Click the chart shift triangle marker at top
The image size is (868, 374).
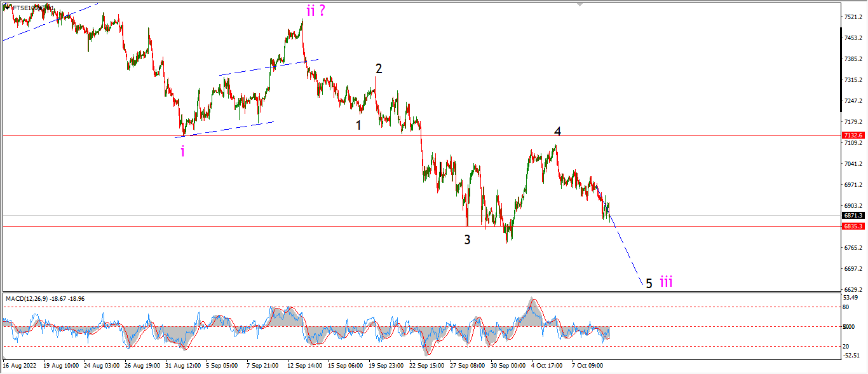(580, 4)
